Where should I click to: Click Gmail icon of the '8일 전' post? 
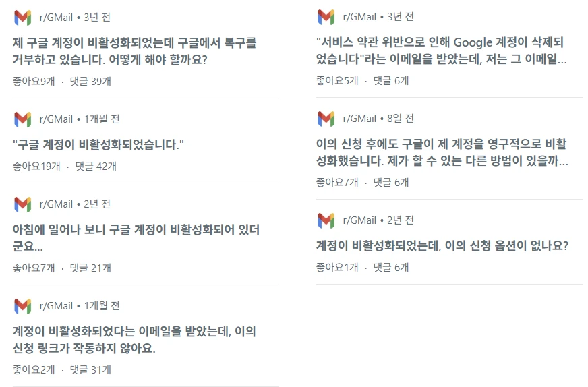[x=326, y=119]
